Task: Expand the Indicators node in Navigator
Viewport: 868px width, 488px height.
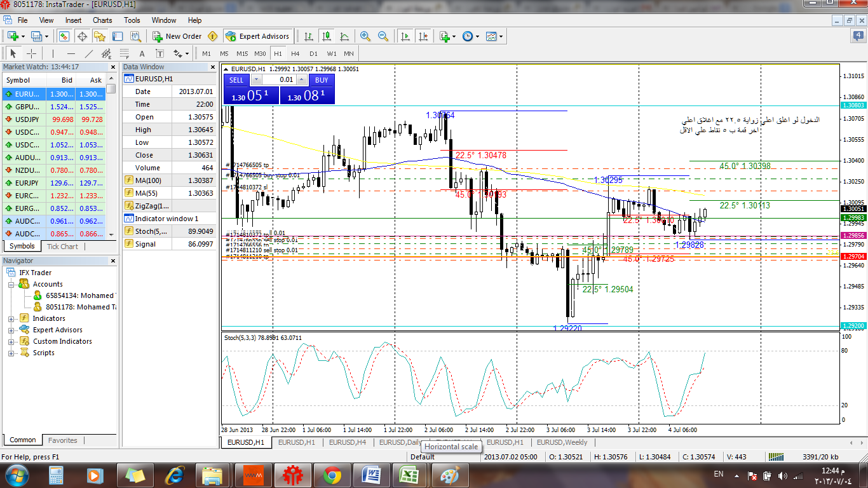Action: point(11,318)
